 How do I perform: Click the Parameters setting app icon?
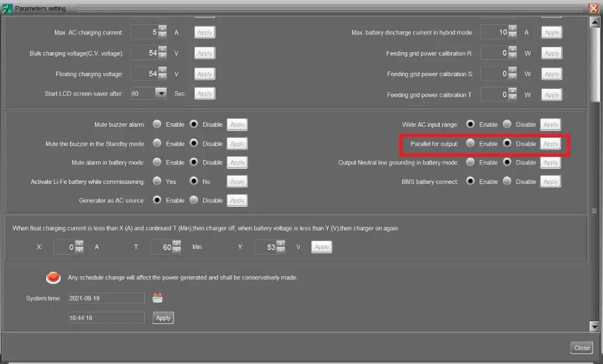pos(7,8)
